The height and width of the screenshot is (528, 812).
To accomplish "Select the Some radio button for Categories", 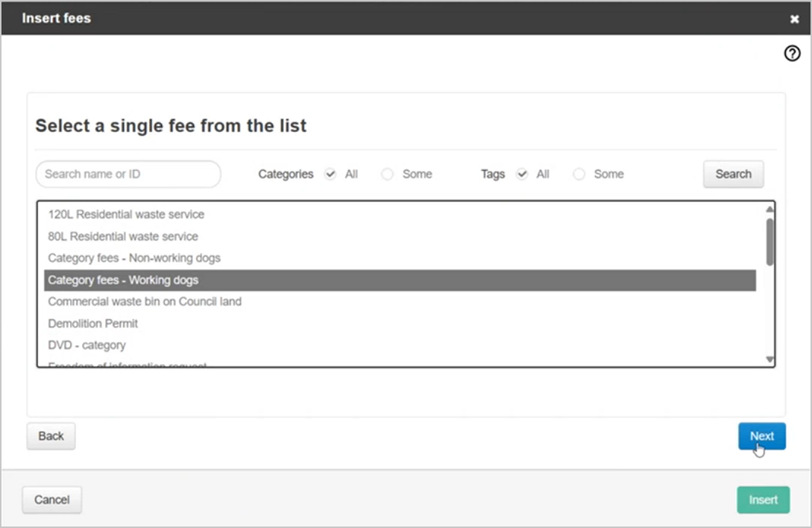I will 387,174.
